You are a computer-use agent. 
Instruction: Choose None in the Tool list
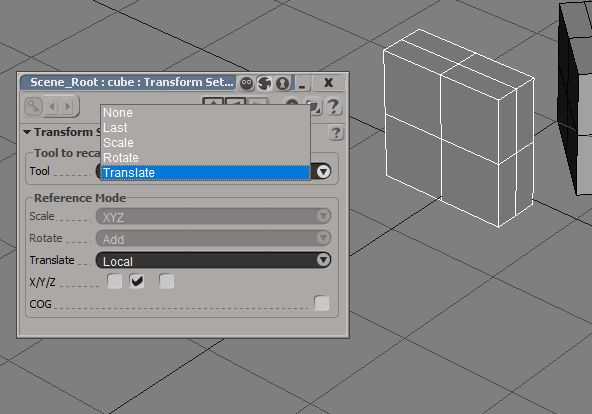(x=205, y=113)
